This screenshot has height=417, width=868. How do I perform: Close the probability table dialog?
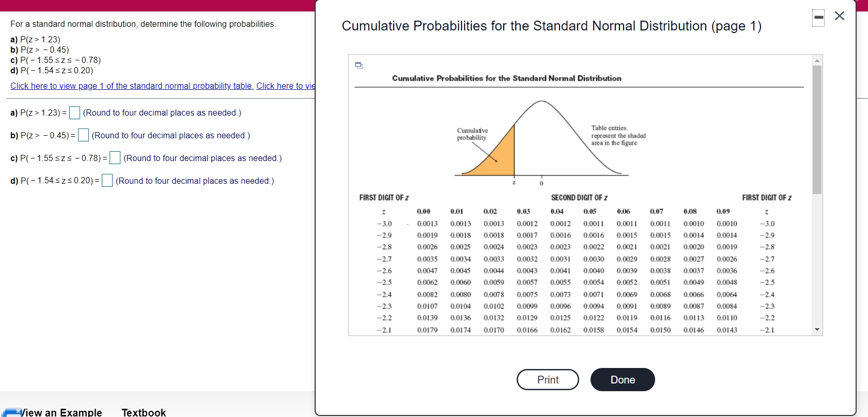pyautogui.click(x=840, y=16)
